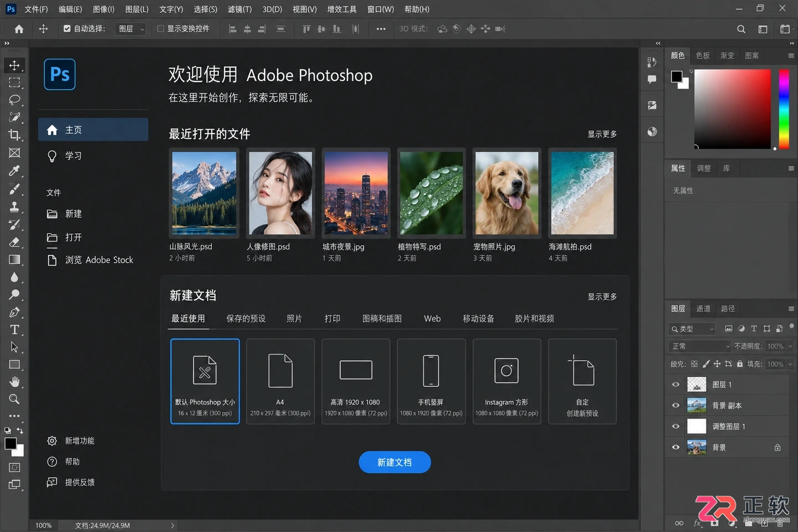Pick the Eraser tool
798x532 pixels.
click(x=14, y=242)
